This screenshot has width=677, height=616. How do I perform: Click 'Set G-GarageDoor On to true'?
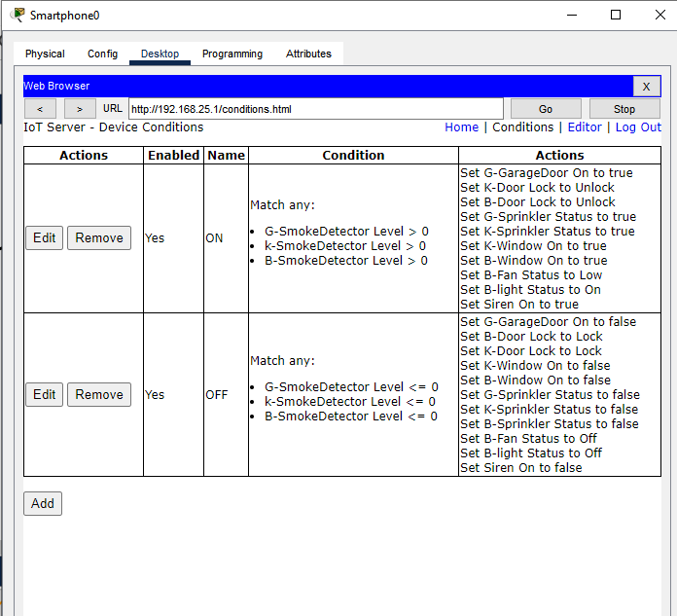[x=547, y=173]
